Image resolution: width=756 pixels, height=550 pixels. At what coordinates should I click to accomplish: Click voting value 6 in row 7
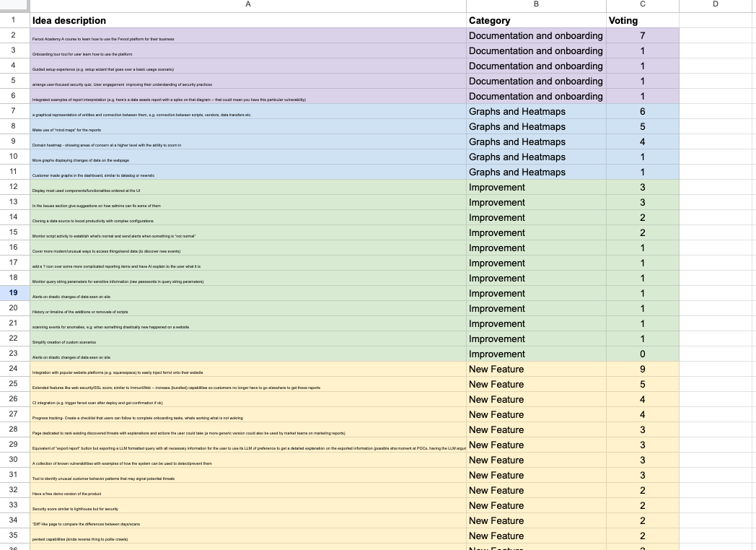(x=643, y=111)
